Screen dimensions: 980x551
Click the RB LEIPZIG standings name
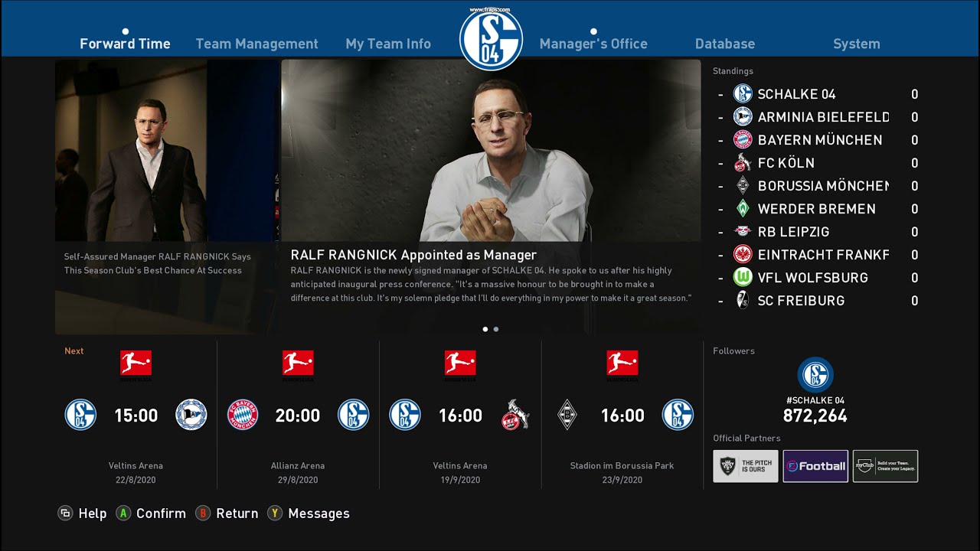(793, 232)
